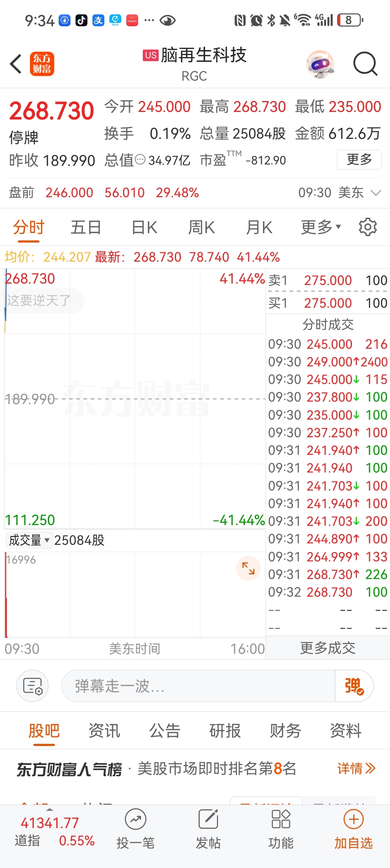Tap the 发帖 compose icon
390x868 pixels.
click(x=208, y=820)
